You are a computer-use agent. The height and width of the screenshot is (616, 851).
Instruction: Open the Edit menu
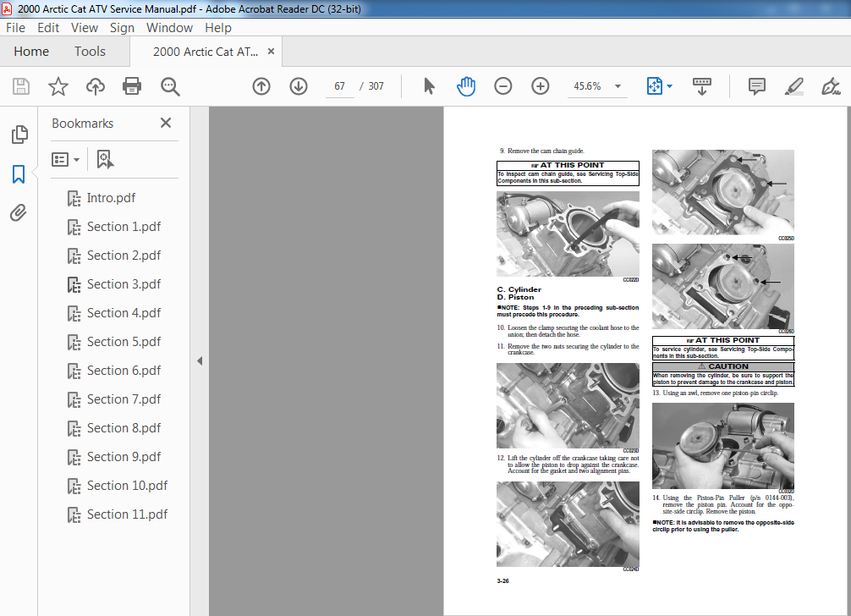[48, 28]
